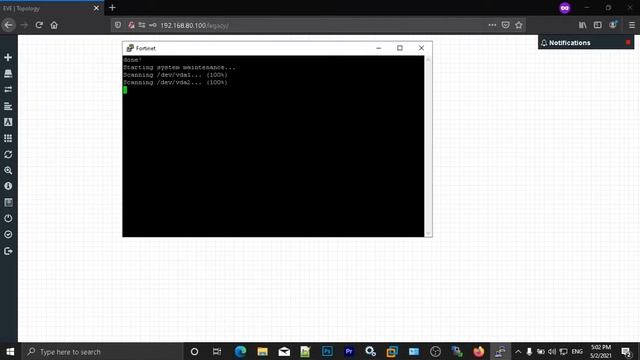Click the microphone tray icon
640x360 pixels.
[529, 351]
